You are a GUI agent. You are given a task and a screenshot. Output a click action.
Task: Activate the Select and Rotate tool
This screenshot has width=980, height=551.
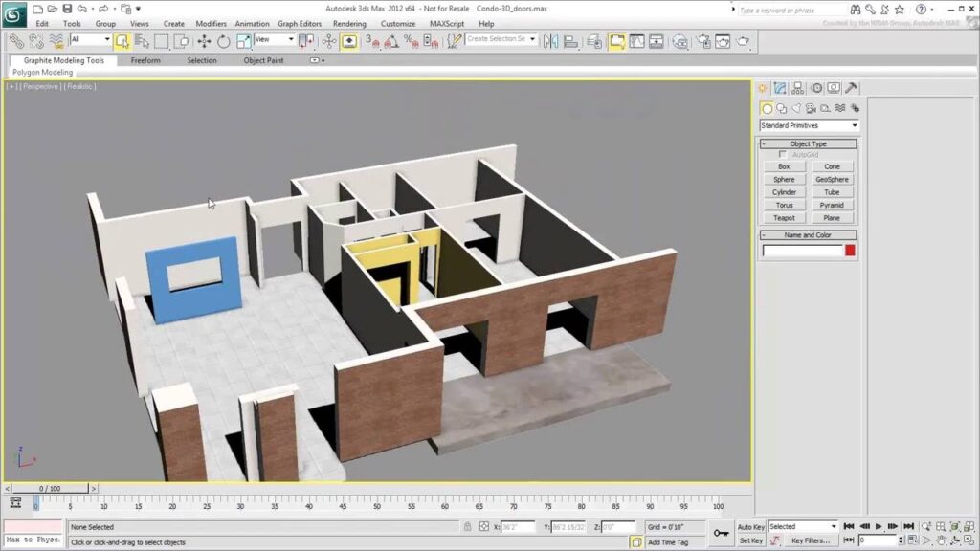[x=223, y=41]
